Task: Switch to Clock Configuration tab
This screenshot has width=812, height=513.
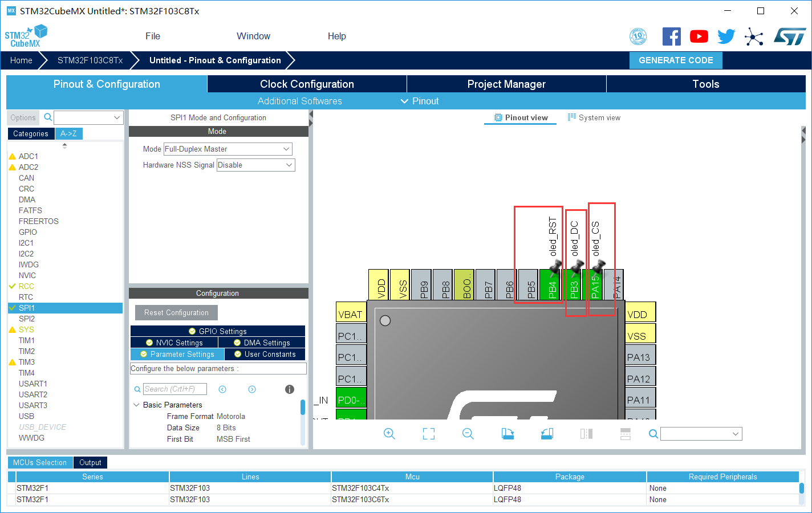Action: coord(307,84)
